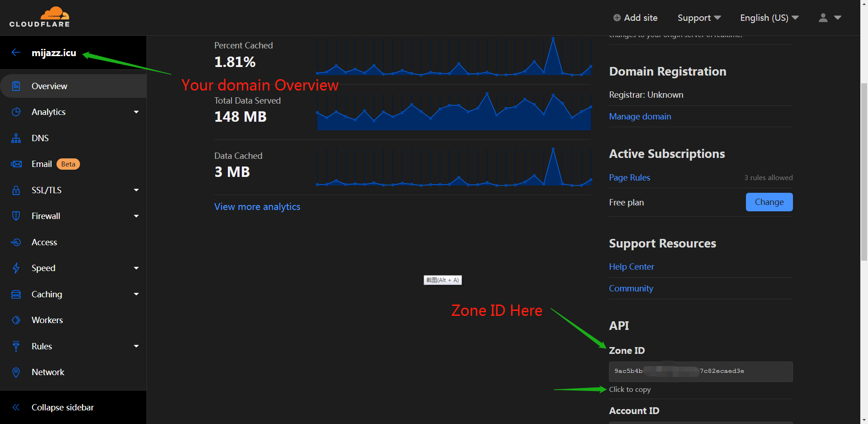This screenshot has width=868, height=424.
Task: Click Collapse sidebar label
Action: point(63,407)
